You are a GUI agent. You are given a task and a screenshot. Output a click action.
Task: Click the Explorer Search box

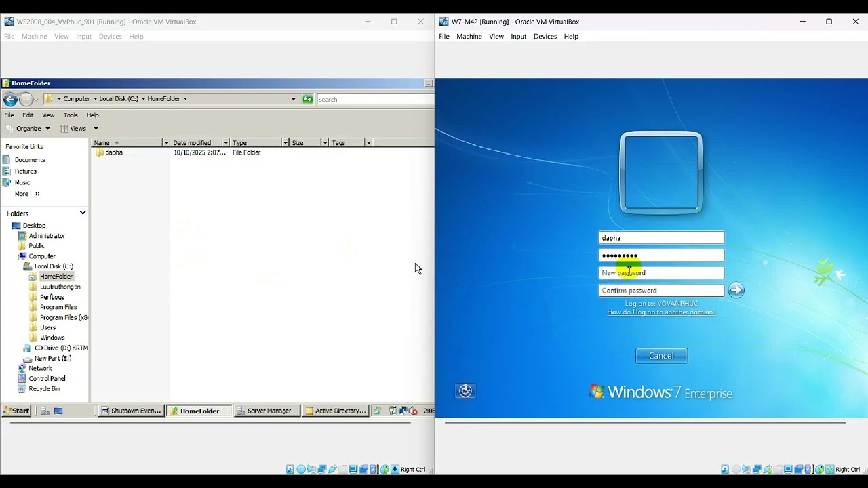374,100
